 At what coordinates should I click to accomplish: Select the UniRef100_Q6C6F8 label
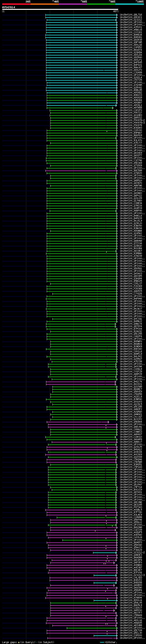click(131, 560)
